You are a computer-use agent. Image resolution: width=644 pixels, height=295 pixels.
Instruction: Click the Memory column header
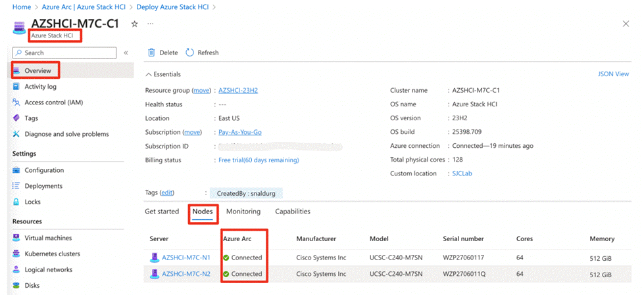coord(602,238)
